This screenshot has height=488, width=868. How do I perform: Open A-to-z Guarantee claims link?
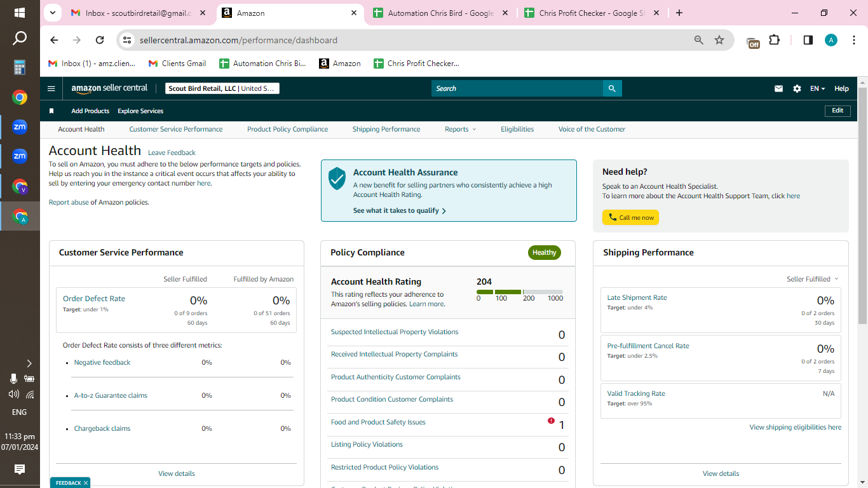(111, 395)
